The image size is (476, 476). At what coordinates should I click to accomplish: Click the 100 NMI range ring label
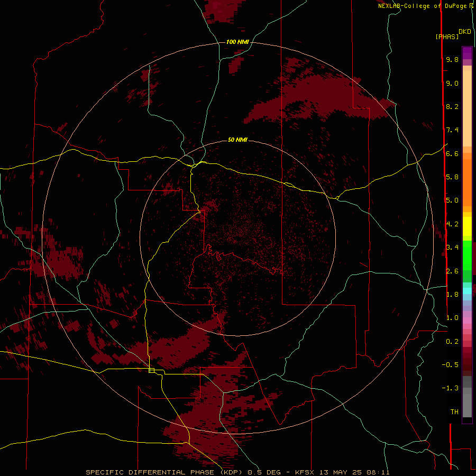(x=237, y=42)
